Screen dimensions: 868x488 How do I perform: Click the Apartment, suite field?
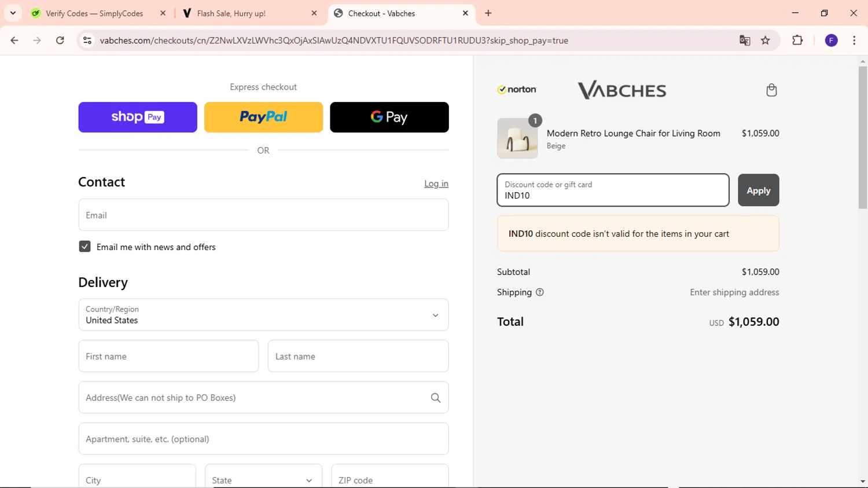[x=263, y=439]
